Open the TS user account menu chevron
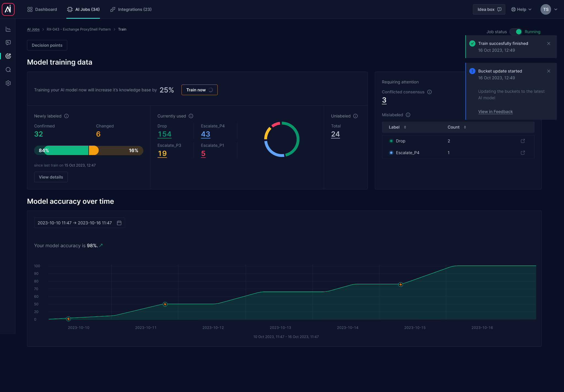The height and width of the screenshot is (392, 564). click(556, 9)
